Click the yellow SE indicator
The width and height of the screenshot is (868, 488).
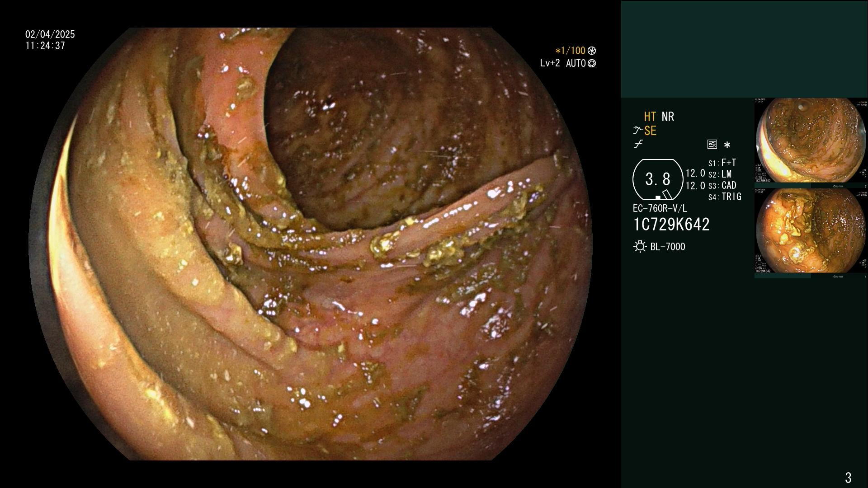tap(650, 131)
